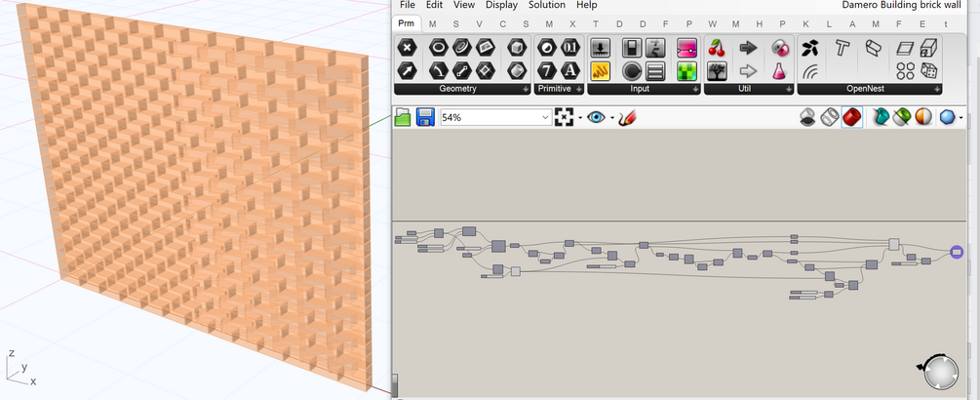980x400 pixels.
Task: Switch to wireframe preview mode
Action: tap(830, 117)
